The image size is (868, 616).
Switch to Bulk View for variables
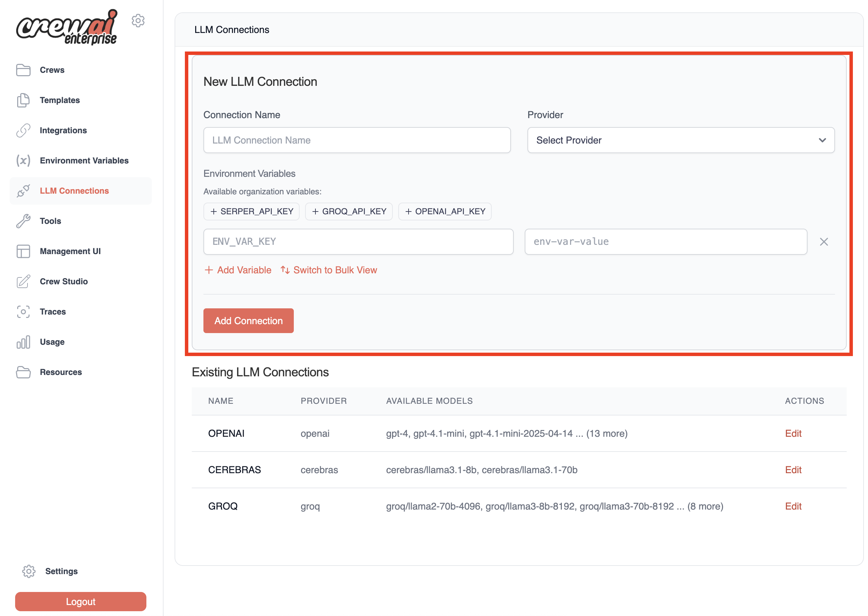tap(329, 270)
